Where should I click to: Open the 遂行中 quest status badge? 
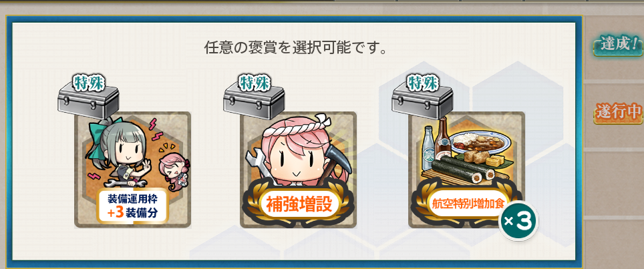617,111
